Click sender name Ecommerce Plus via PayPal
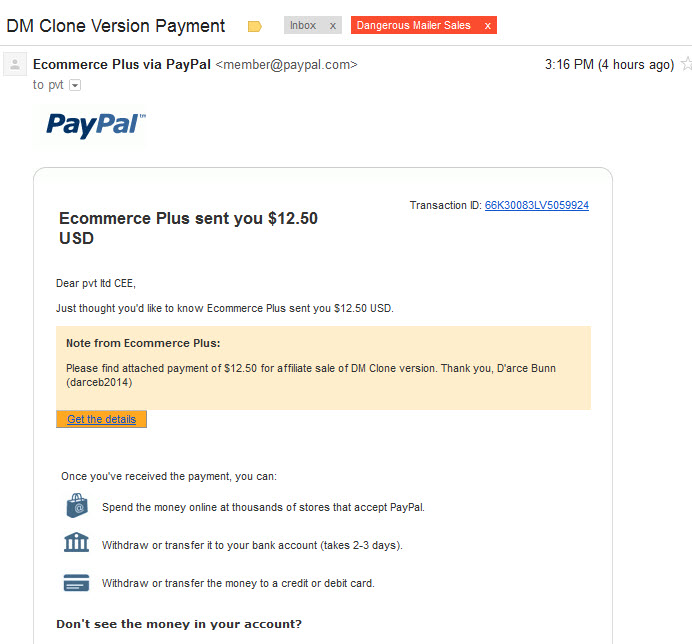This screenshot has height=644, width=692. click(x=122, y=64)
